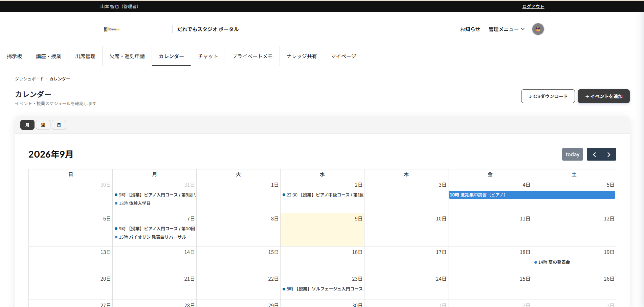Open the お知らせ link

[x=470, y=29]
